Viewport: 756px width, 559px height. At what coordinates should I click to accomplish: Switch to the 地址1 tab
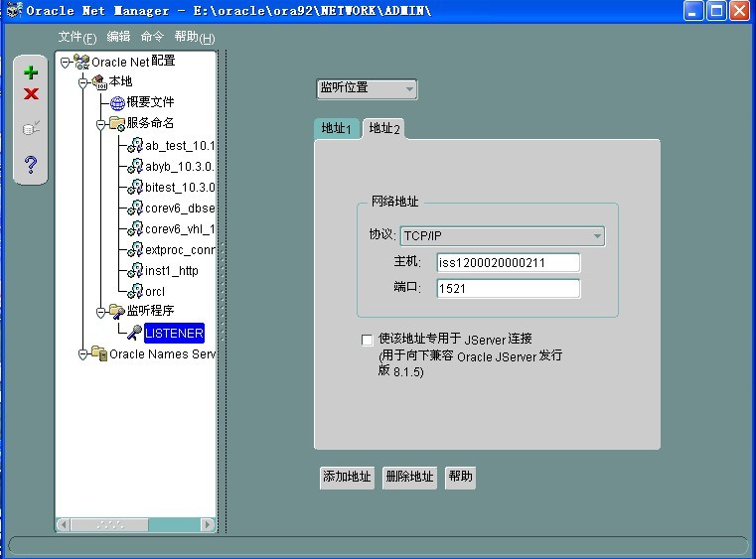pos(337,129)
